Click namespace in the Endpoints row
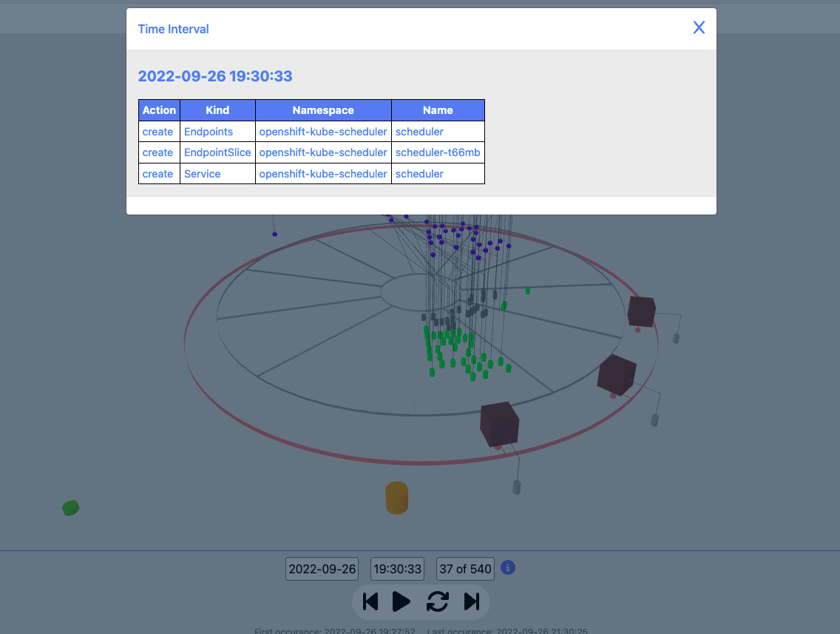The width and height of the screenshot is (840, 634). pos(323,132)
